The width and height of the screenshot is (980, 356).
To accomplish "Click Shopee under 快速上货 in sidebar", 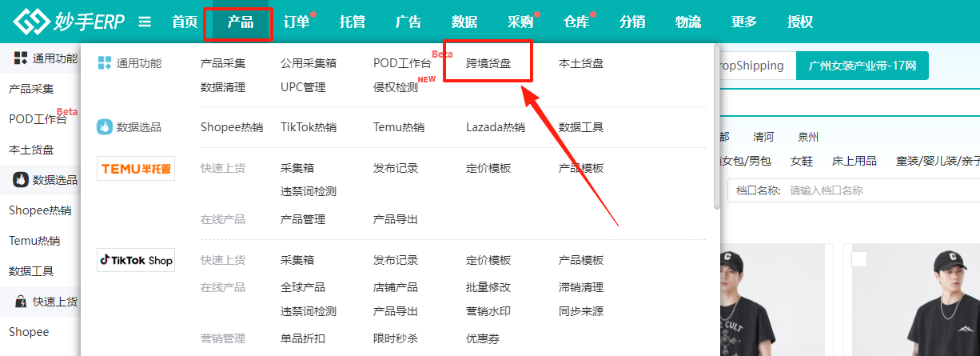I will click(29, 332).
